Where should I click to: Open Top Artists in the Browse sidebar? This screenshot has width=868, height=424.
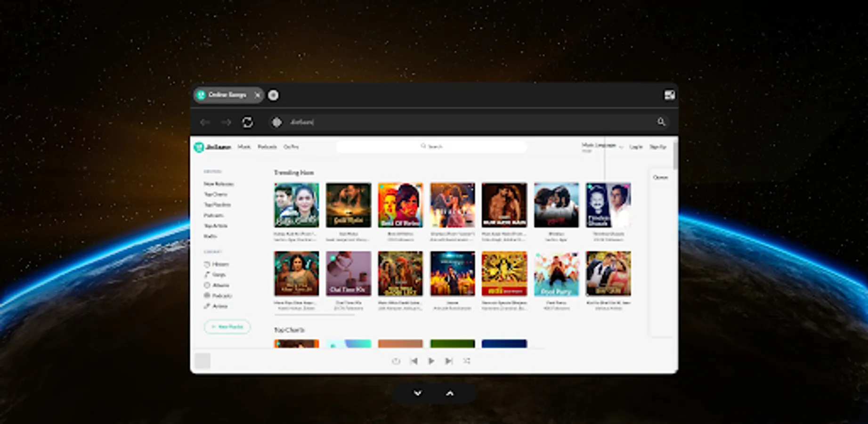215,226
